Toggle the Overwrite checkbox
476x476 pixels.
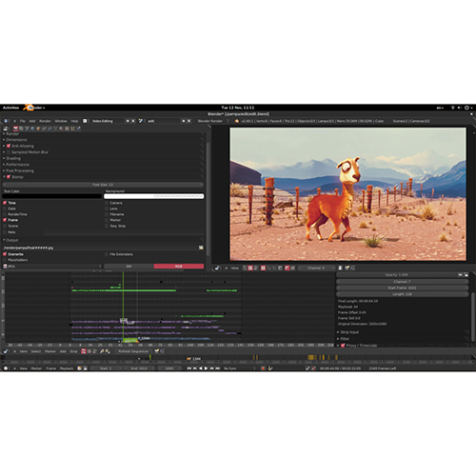point(5,254)
